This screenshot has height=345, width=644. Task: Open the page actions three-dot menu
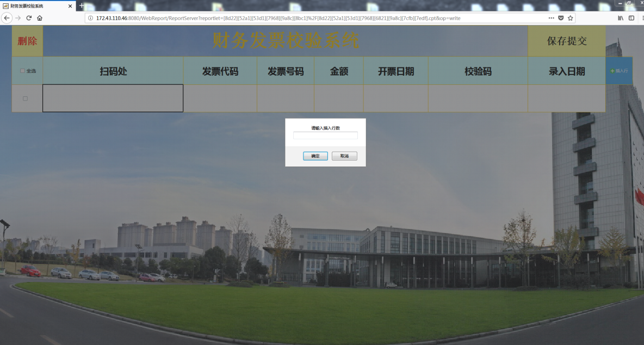tap(551, 18)
